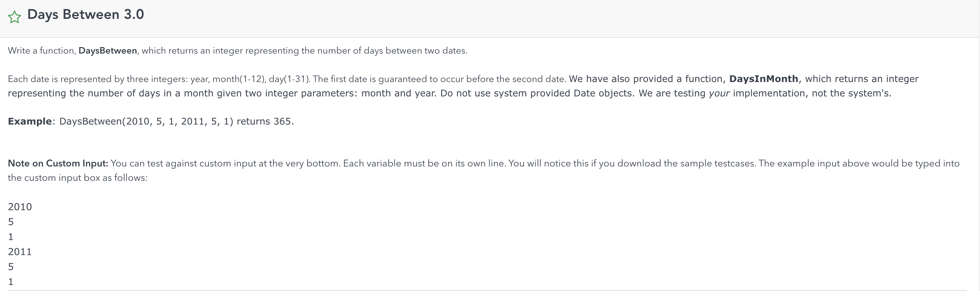Click the '2010' sample input line
This screenshot has height=291, width=980.
coord(20,207)
